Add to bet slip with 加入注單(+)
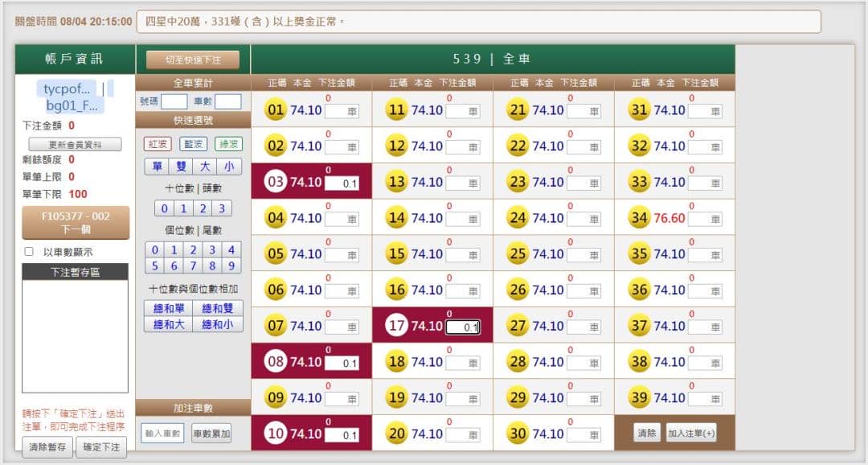868x465 pixels. (691, 433)
